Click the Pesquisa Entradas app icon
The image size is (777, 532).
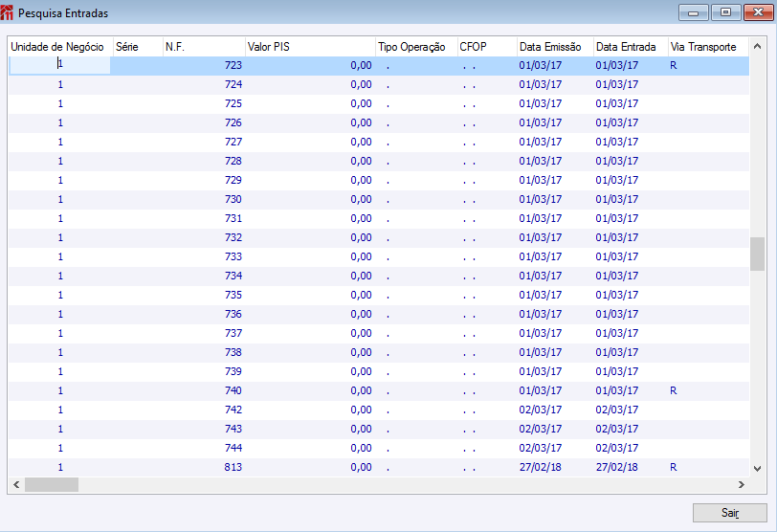7,12
